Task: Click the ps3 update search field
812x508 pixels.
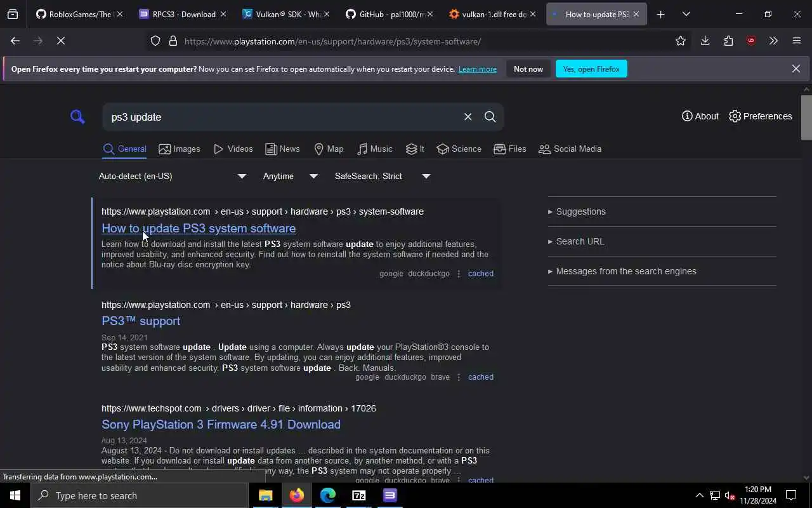Action: tap(282, 117)
